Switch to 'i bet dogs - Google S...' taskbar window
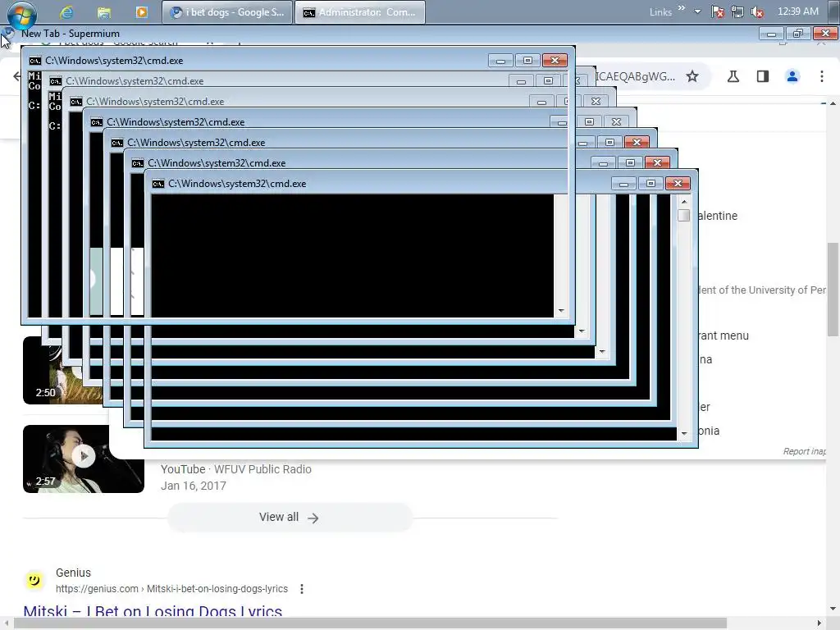This screenshot has height=630, width=840. pyautogui.click(x=227, y=11)
